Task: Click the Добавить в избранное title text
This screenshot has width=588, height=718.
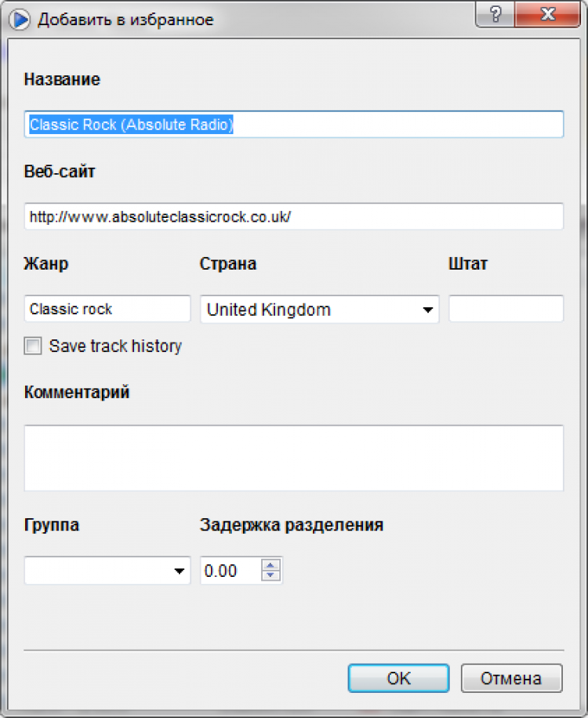Action: 125,20
